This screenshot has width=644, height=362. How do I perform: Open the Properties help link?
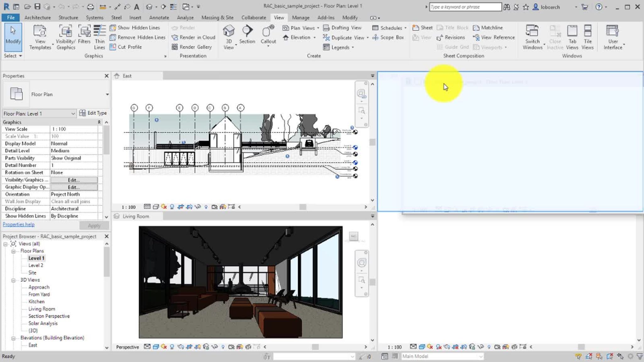coord(18,224)
